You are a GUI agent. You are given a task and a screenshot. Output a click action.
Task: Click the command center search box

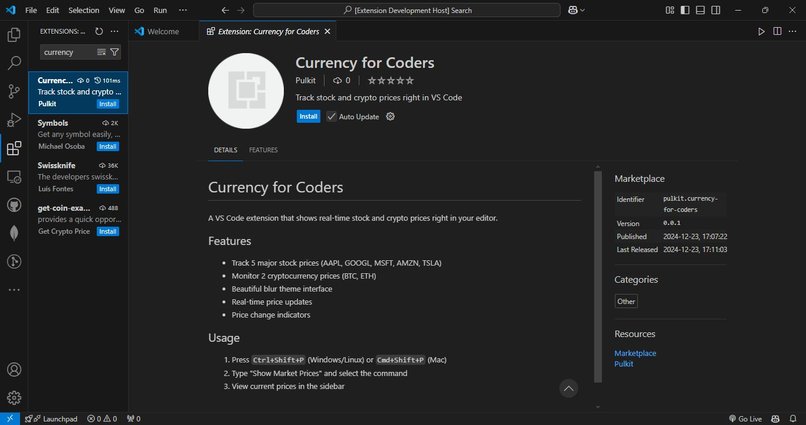pos(407,10)
